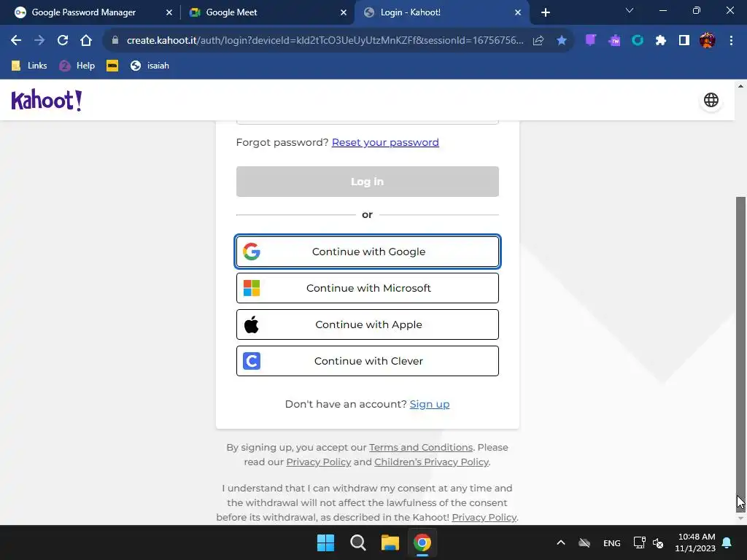The image size is (747, 560).
Task: Choose Continue with Google
Action: (x=368, y=252)
